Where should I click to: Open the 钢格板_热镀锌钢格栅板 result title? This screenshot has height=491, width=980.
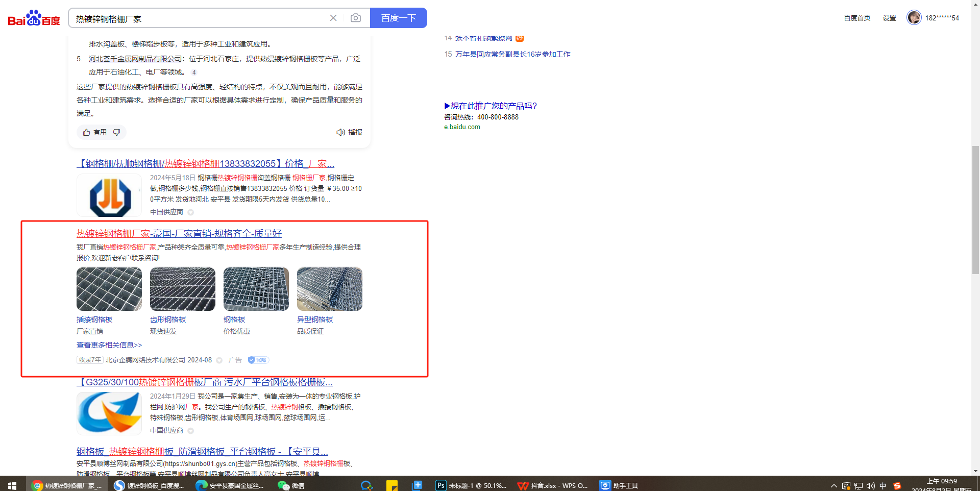[x=202, y=452]
